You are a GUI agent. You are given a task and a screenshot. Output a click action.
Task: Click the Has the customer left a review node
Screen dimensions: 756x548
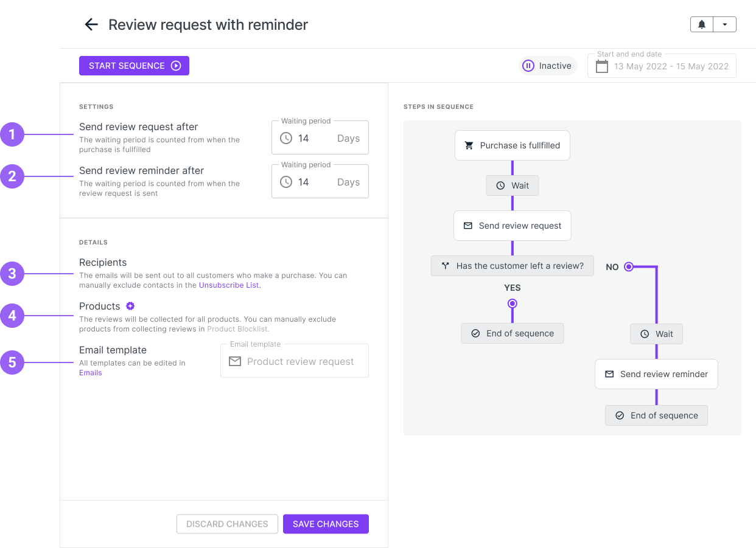(513, 266)
